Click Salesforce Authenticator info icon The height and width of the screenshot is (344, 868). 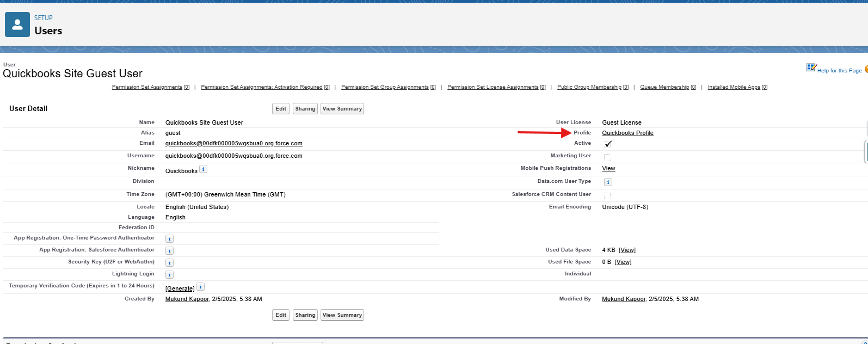pos(169,251)
